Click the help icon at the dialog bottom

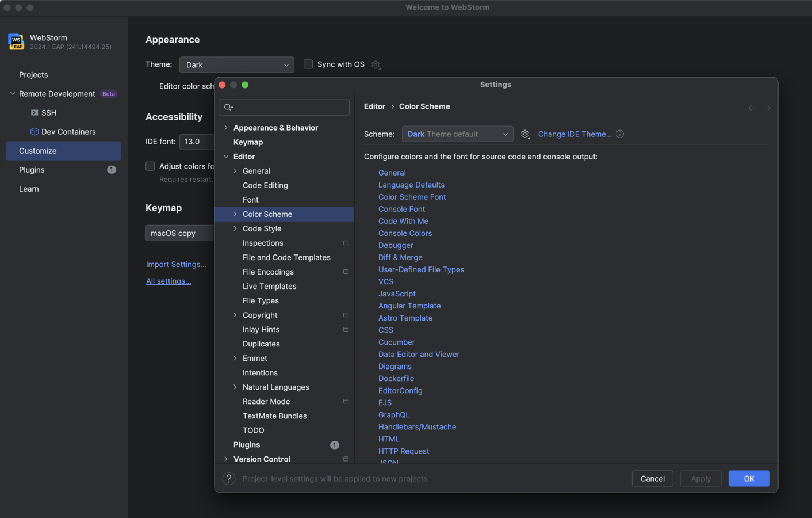pyautogui.click(x=229, y=478)
